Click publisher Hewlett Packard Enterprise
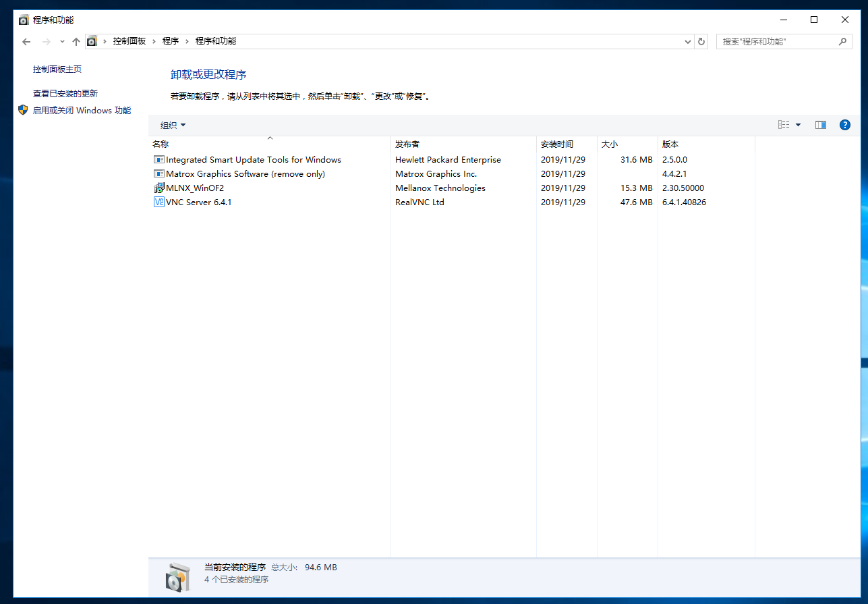868x604 pixels. 449,160
